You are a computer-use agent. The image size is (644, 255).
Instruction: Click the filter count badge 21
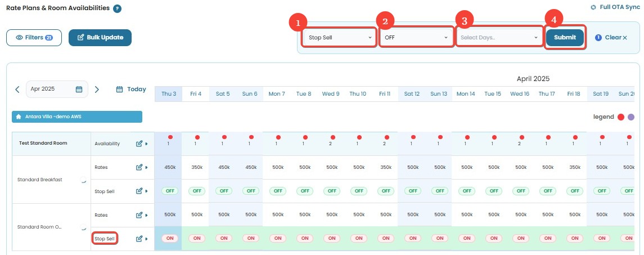(49, 37)
